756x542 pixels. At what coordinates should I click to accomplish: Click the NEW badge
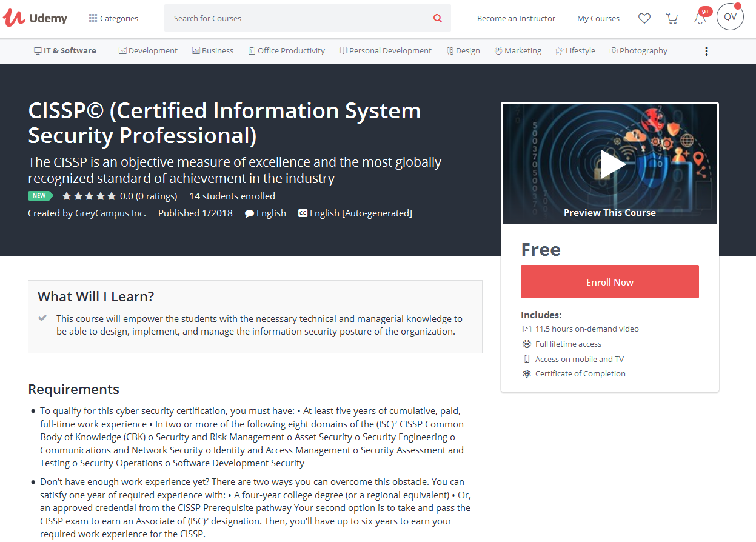click(x=40, y=196)
